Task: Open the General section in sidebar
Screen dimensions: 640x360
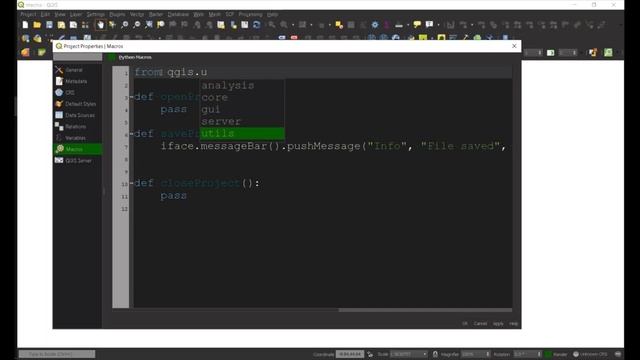Action: tap(77, 70)
